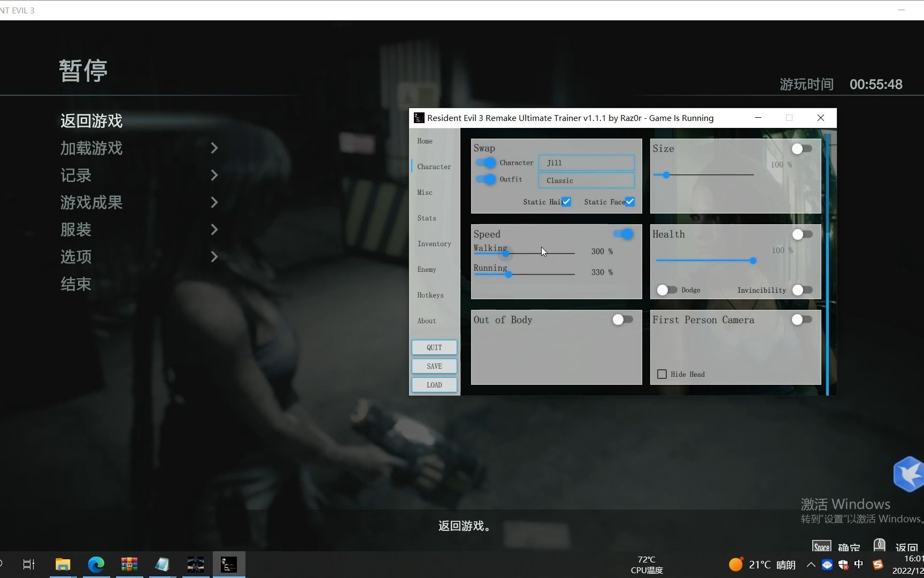Image resolution: width=924 pixels, height=578 pixels.
Task: Click the 返回 mouse prompt
Action: click(896, 546)
